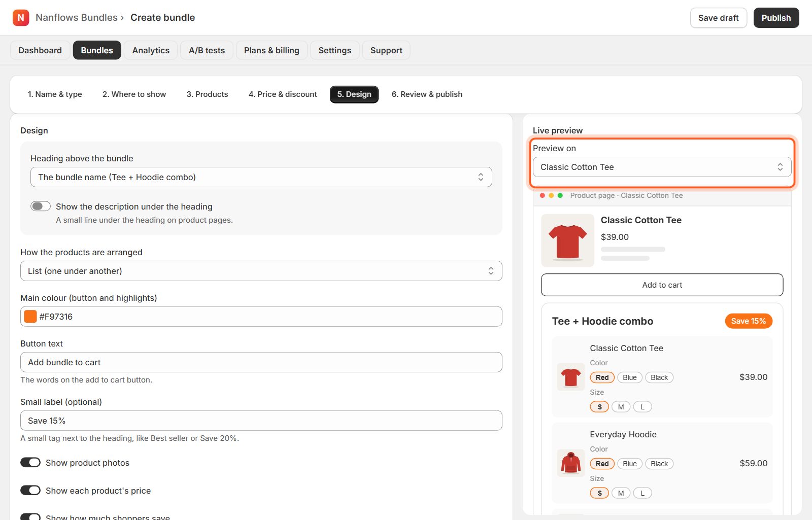Click the large Classic Cotton Tee product image
812x520 pixels.
coord(567,240)
